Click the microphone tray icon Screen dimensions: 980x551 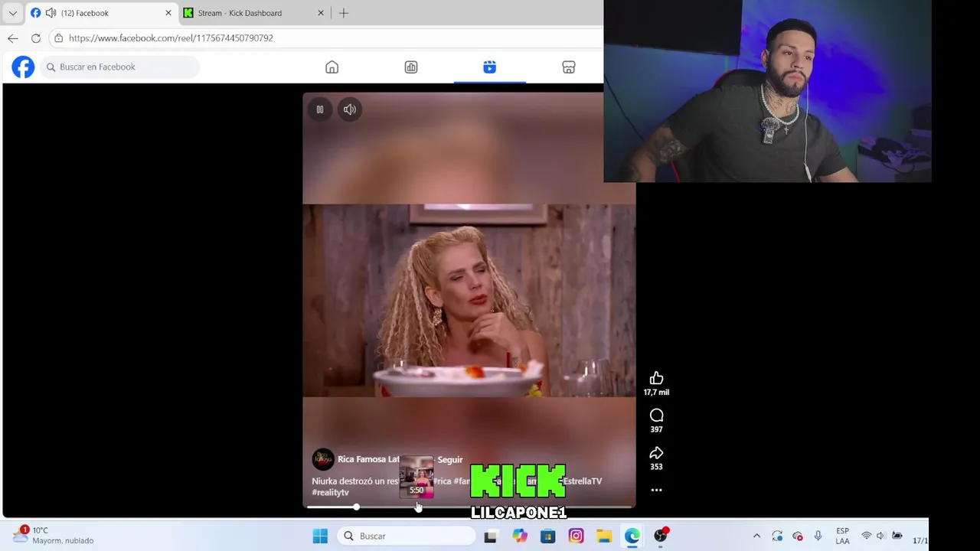818,536
